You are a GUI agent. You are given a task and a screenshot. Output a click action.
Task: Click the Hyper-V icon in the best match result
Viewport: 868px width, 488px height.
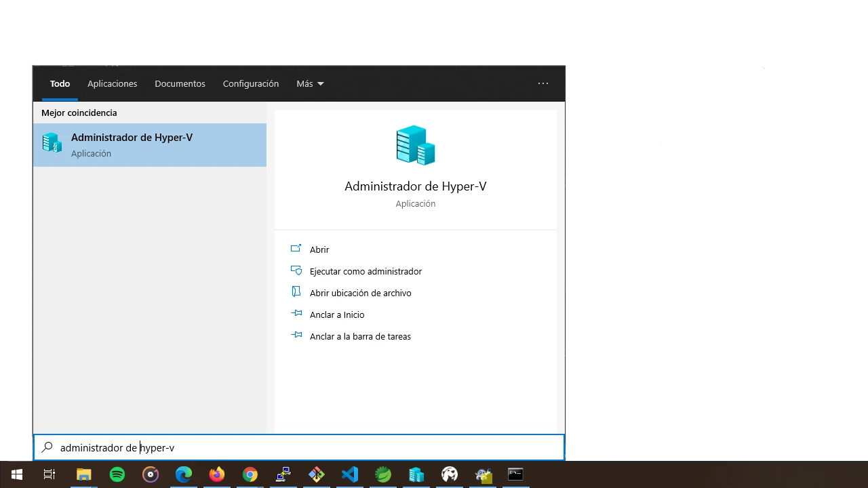click(52, 143)
